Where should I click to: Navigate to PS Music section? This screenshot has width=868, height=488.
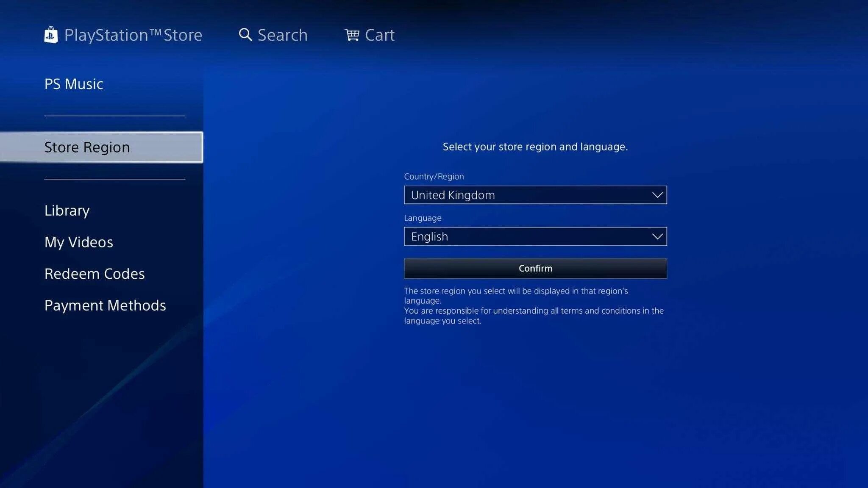point(73,84)
